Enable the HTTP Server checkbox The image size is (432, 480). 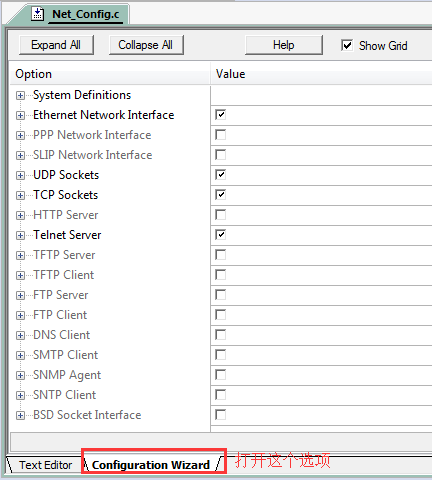[x=220, y=215]
